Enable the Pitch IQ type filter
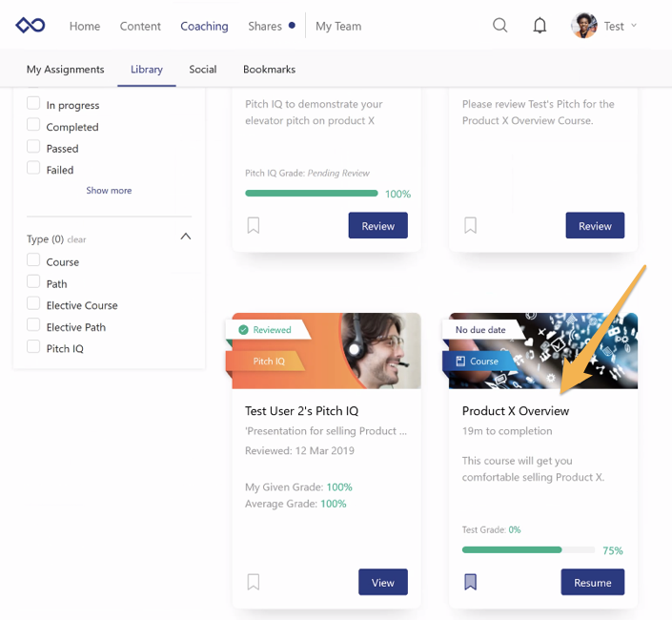This screenshot has height=620, width=672. [33, 346]
